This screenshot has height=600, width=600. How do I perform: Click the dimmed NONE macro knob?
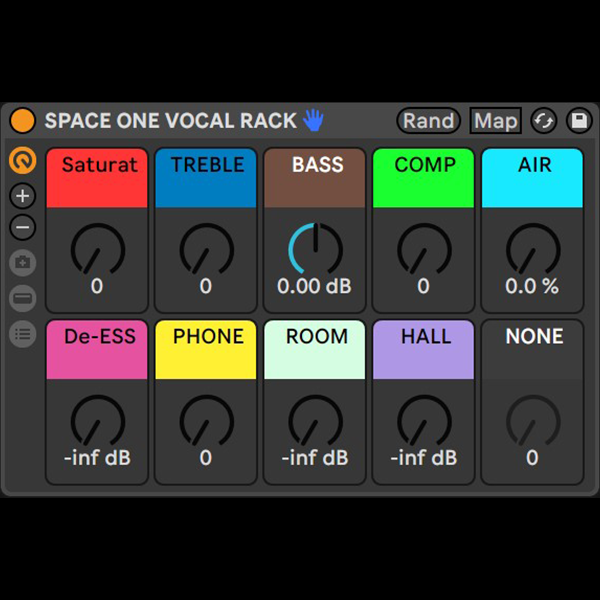click(533, 421)
